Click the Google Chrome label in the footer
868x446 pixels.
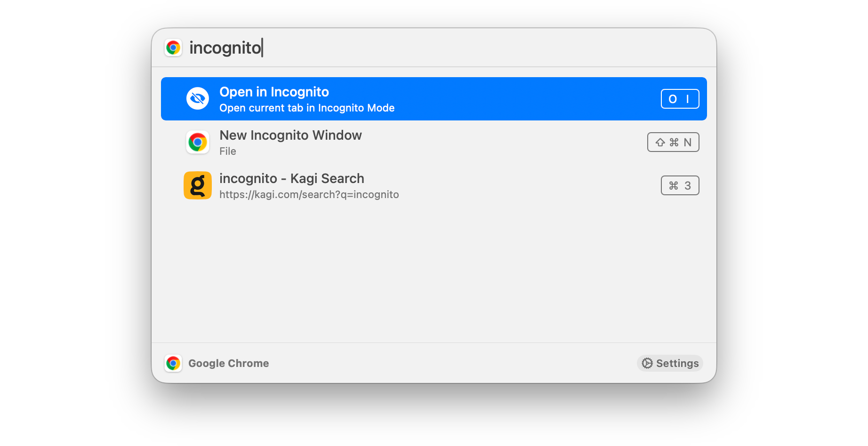tap(229, 363)
